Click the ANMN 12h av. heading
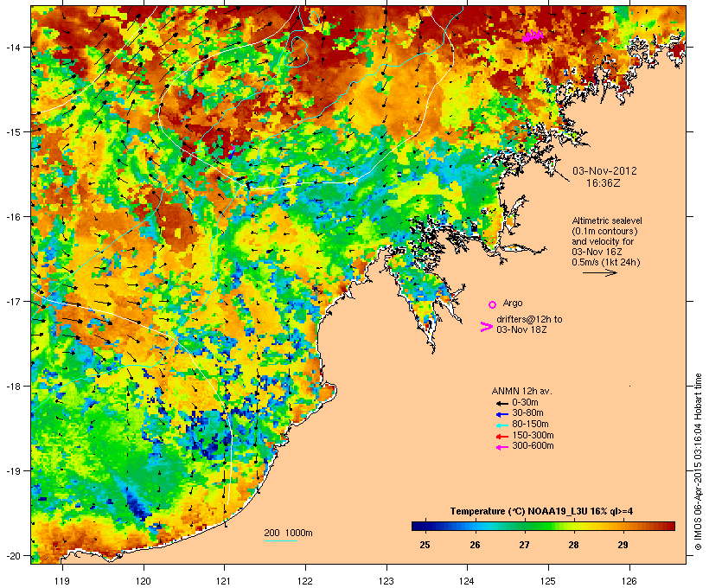709x588 pixels. [x=521, y=391]
